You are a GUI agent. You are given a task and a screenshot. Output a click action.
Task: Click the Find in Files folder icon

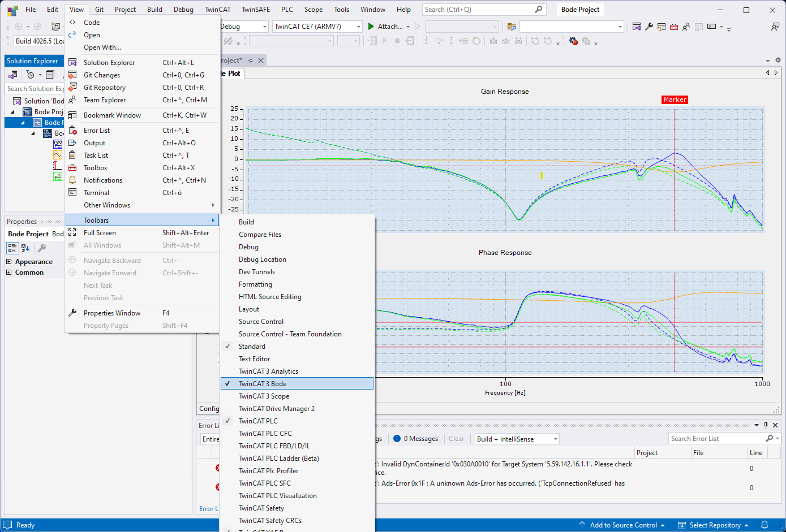512,27
